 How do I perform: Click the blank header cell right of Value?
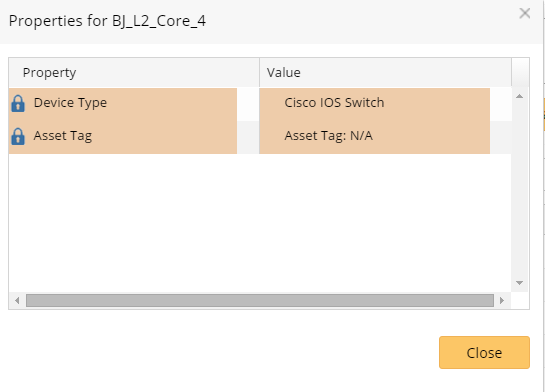click(x=520, y=73)
